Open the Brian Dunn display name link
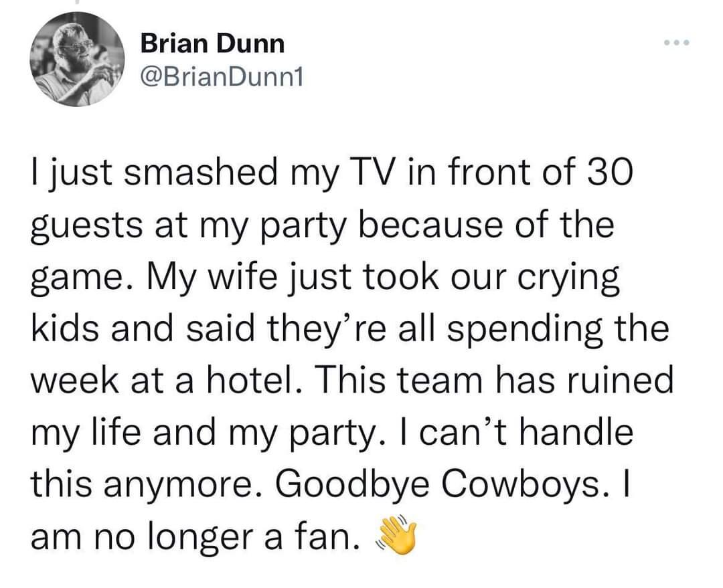 [x=212, y=44]
